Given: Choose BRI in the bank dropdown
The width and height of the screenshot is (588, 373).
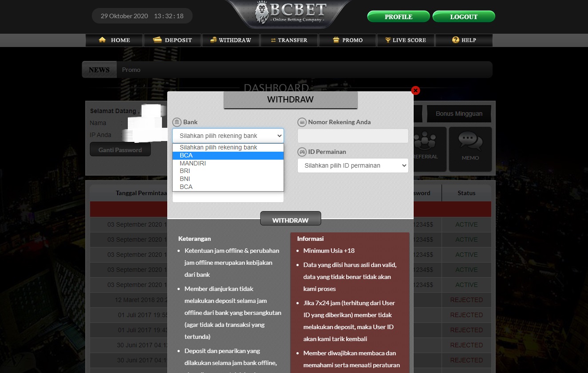Looking at the screenshot, I should click(x=185, y=171).
